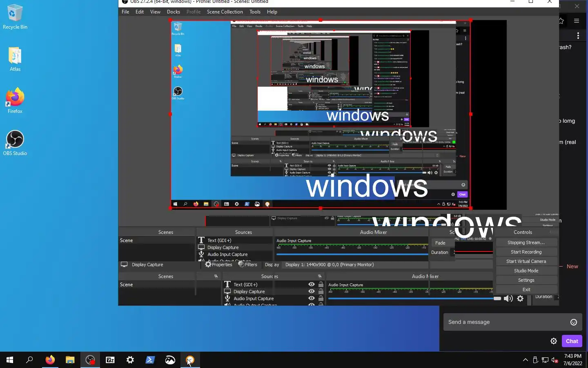Screen dimensions: 588x368
Task: Show hidden system tray icons chevron
Action: (x=526, y=360)
